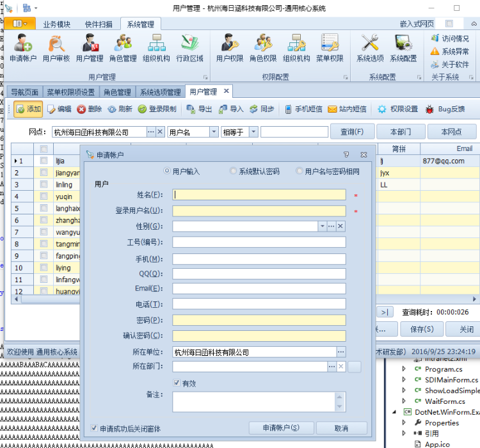The height and width of the screenshot is (448, 480).
Task: Open 角色管理 in the ribbon
Action: pos(123,48)
